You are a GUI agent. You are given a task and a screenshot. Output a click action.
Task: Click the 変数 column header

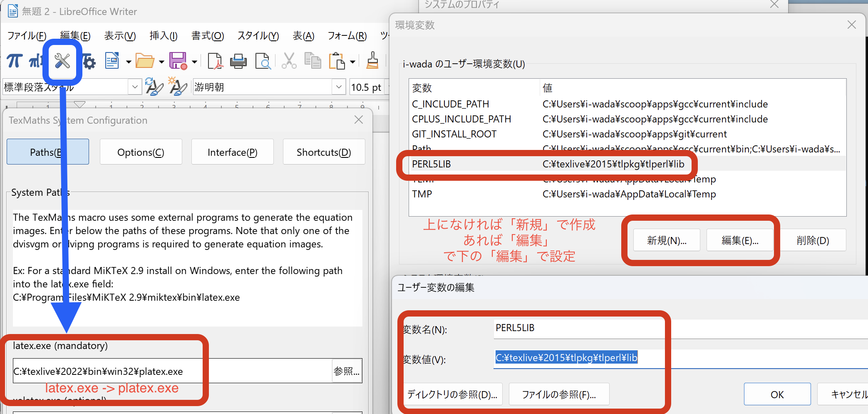474,88
